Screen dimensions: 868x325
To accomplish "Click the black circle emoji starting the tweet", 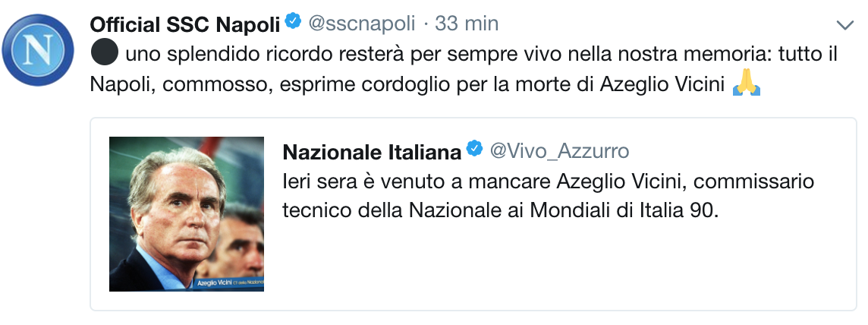I will (102, 55).
